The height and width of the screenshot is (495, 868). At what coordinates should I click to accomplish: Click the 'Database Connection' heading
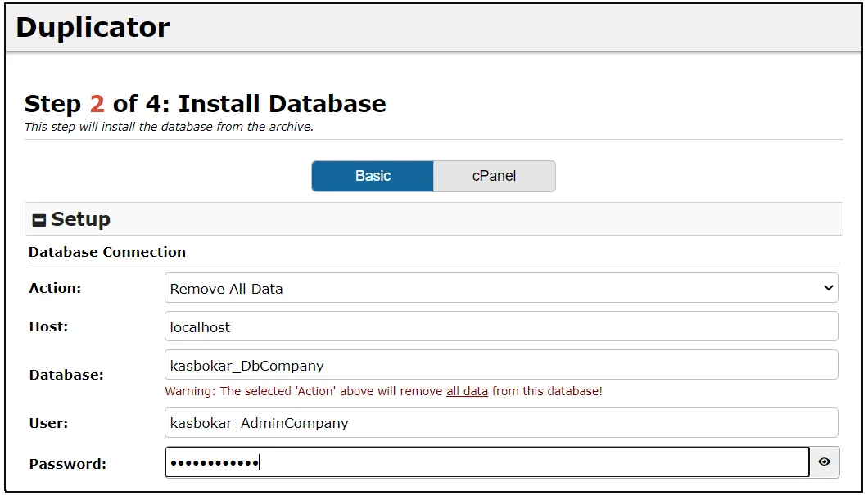pyautogui.click(x=106, y=252)
